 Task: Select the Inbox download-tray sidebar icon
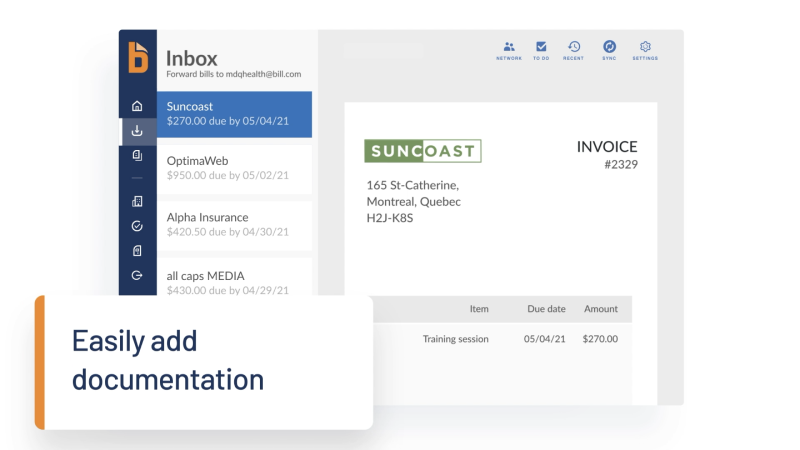(x=137, y=131)
